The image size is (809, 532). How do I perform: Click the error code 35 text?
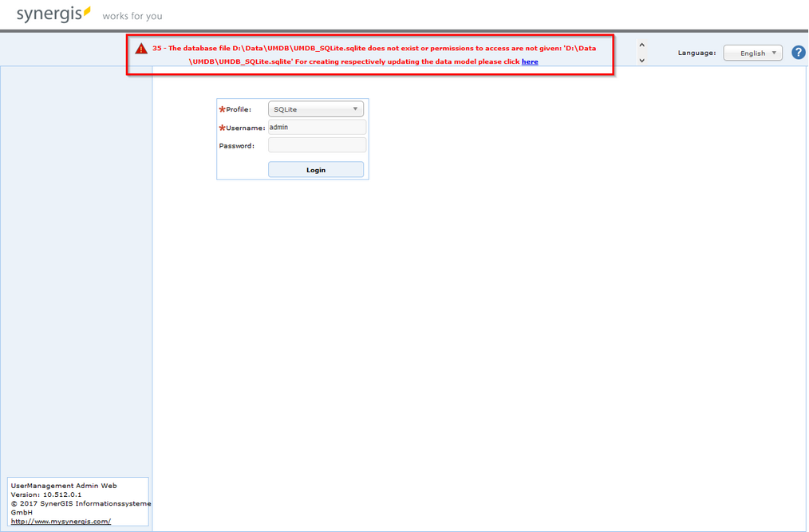156,48
